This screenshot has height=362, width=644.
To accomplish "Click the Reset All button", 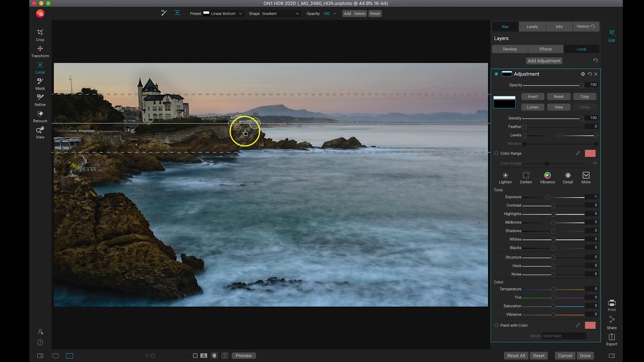I will click(x=516, y=355).
